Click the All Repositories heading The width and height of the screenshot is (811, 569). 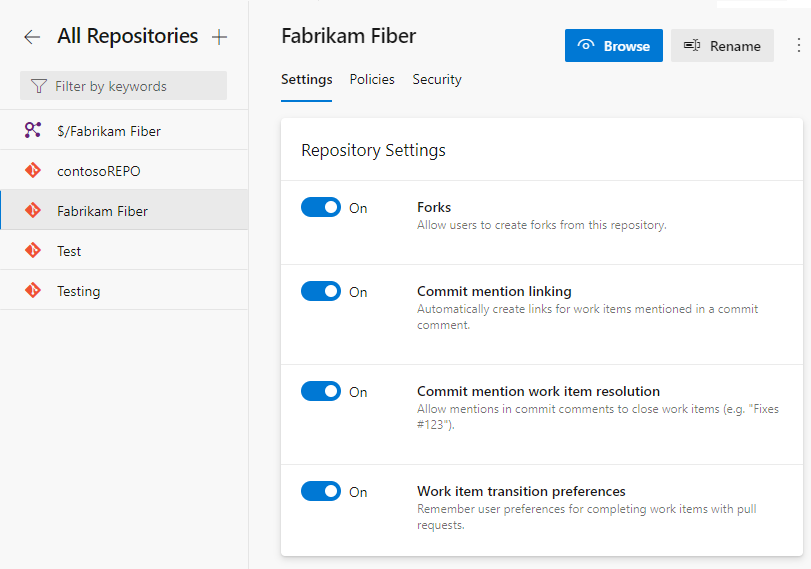[x=127, y=37]
